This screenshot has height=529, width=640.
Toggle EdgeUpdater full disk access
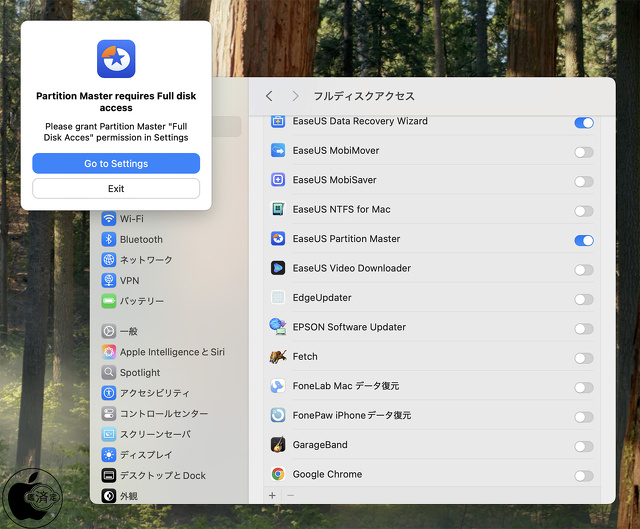[x=584, y=299]
